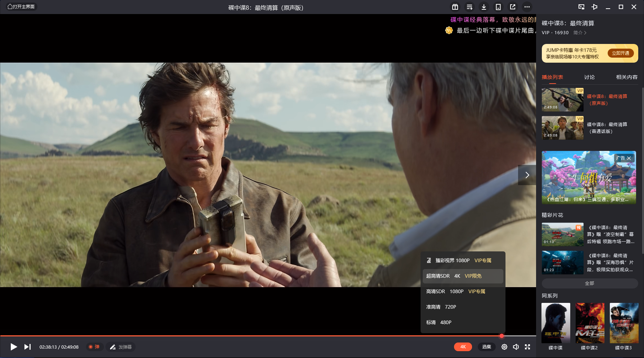Switch to mini-window picture-in-picture mode
The height and width of the screenshot is (358, 644).
tap(581, 7)
